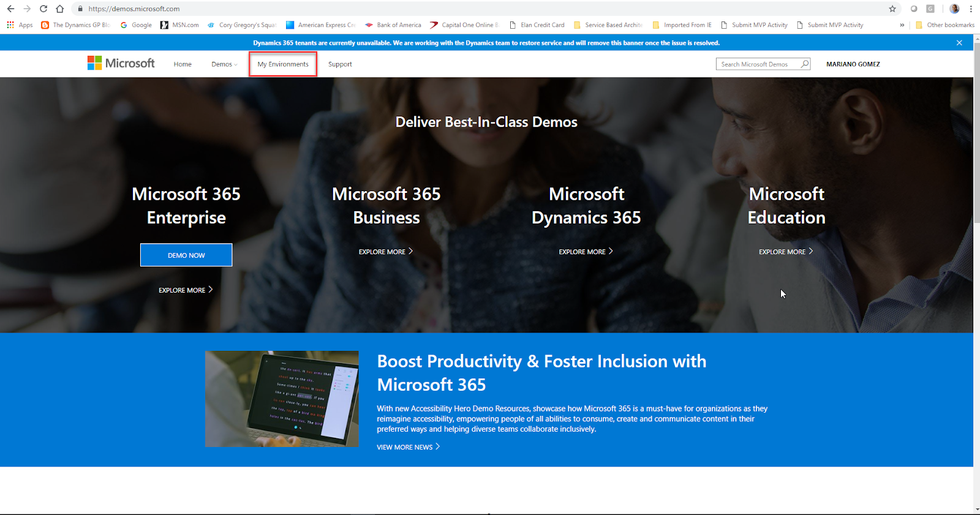
Task: Follow the VIEW MORE NEWS link
Action: tap(409, 447)
